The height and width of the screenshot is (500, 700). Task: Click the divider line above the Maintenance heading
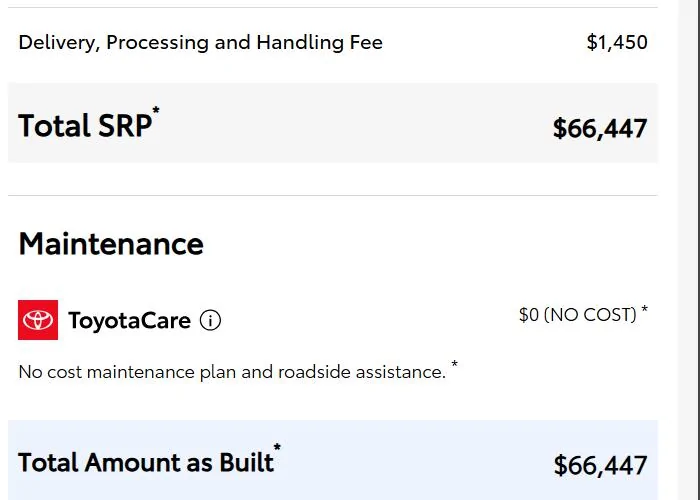pyautogui.click(x=333, y=195)
